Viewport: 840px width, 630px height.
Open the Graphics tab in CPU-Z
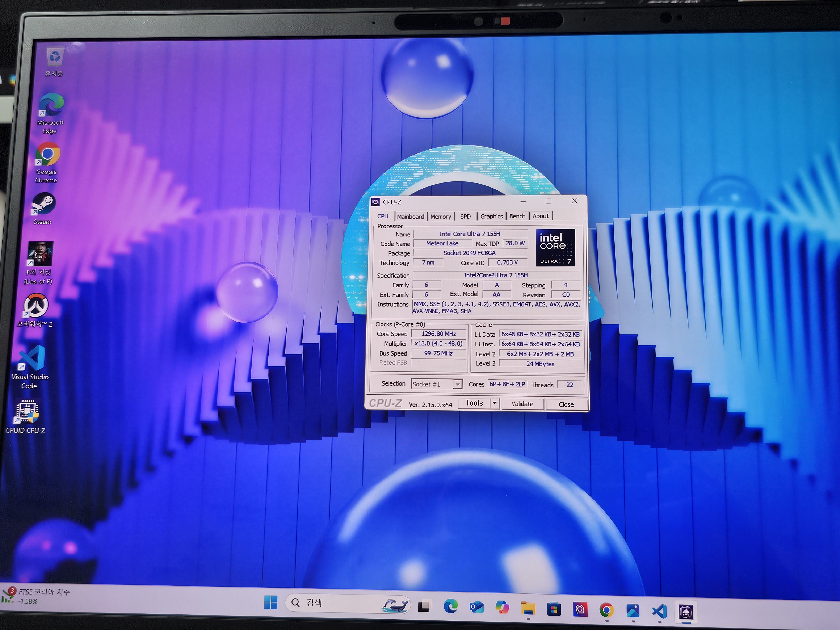tap(491, 216)
